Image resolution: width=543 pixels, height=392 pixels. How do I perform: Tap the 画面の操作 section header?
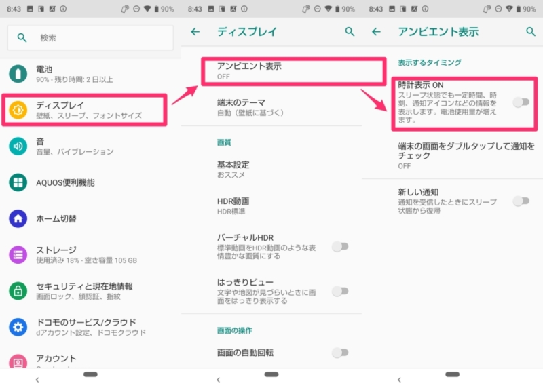[234, 330]
